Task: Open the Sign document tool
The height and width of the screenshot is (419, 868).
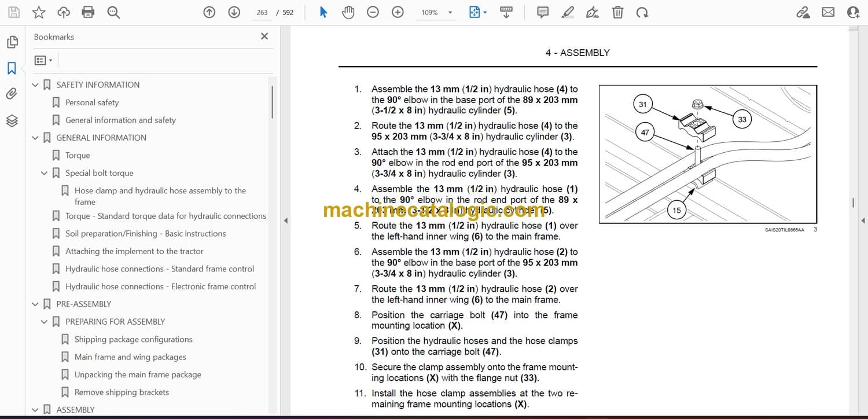Action: coord(593,12)
